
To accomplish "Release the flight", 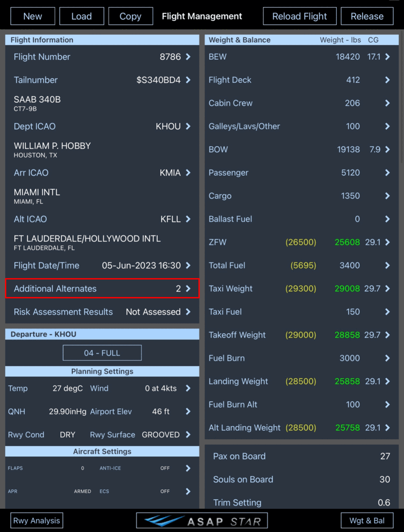I will point(367,16).
